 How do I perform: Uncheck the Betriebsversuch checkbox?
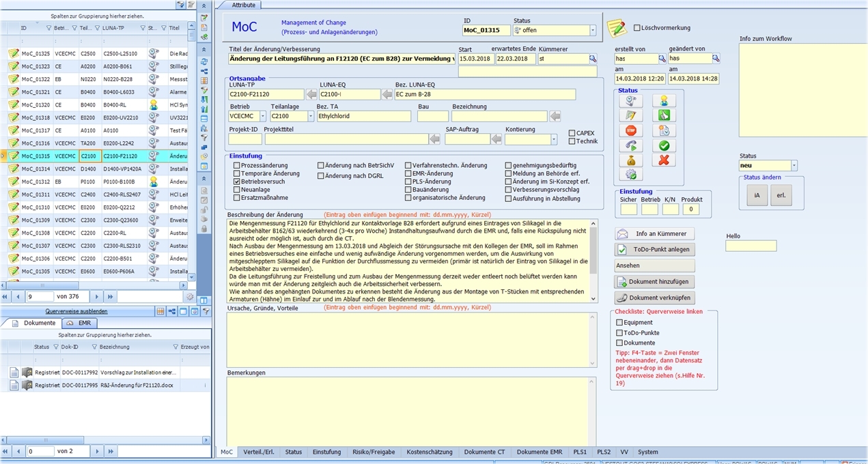(x=237, y=182)
